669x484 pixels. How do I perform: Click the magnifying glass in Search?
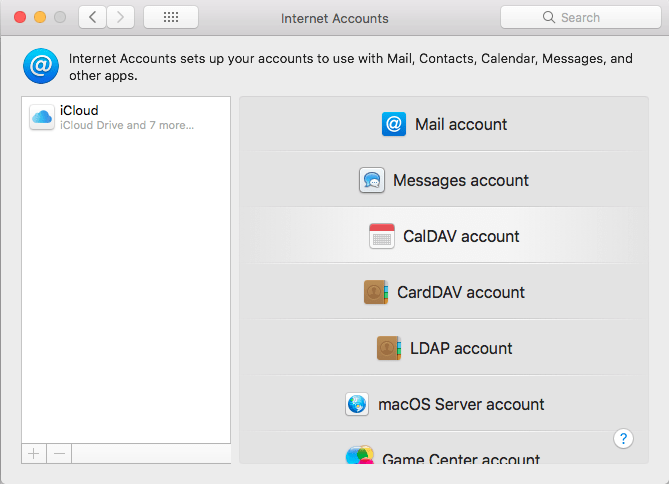[549, 17]
